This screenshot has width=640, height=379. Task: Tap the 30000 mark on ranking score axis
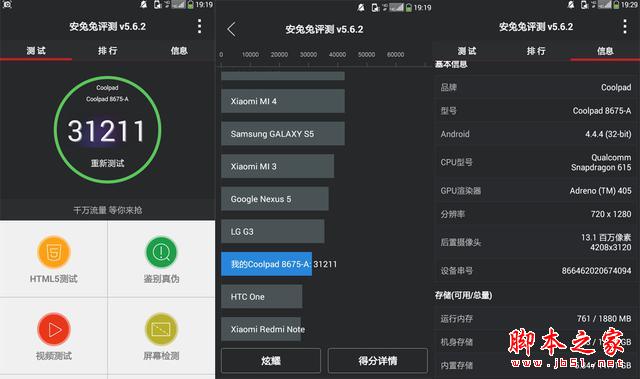[308, 54]
